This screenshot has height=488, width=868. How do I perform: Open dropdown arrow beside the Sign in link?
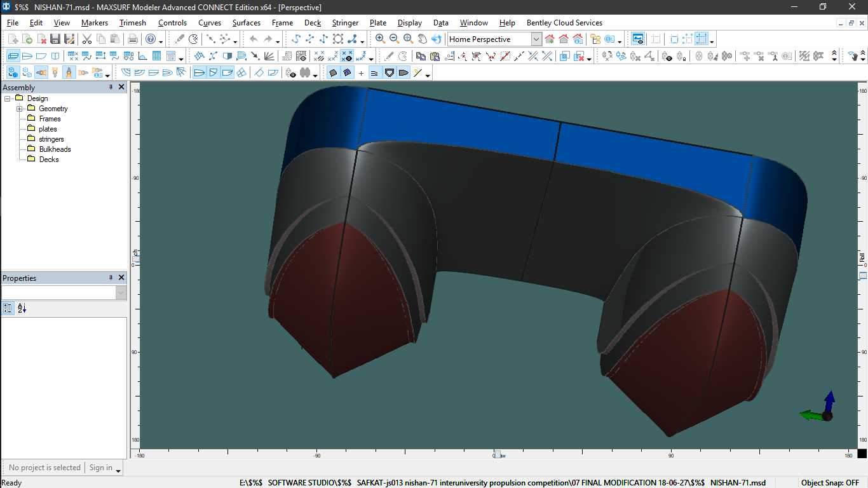click(118, 470)
